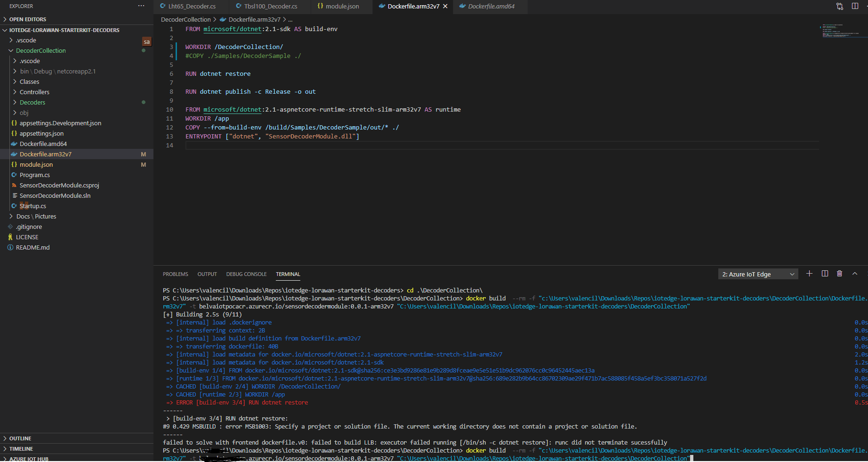868x462 pixels.
Task: Split the editor to the right
Action: pyautogui.click(x=855, y=6)
